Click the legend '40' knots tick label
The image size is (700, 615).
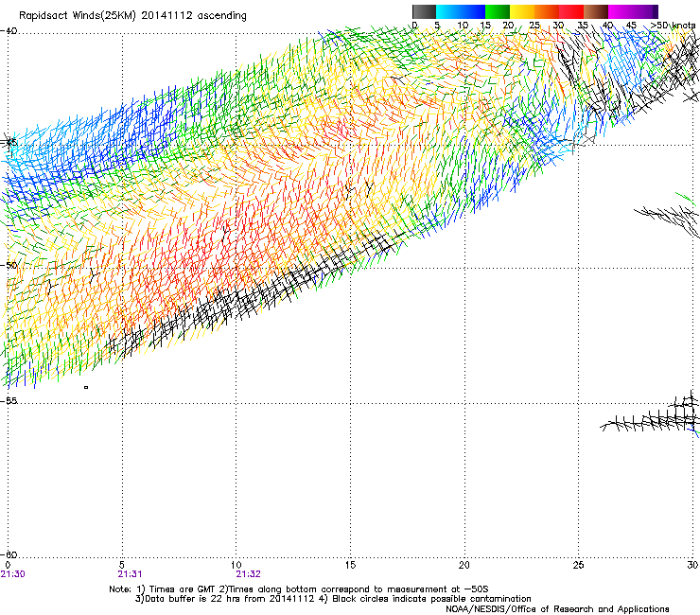[607, 26]
